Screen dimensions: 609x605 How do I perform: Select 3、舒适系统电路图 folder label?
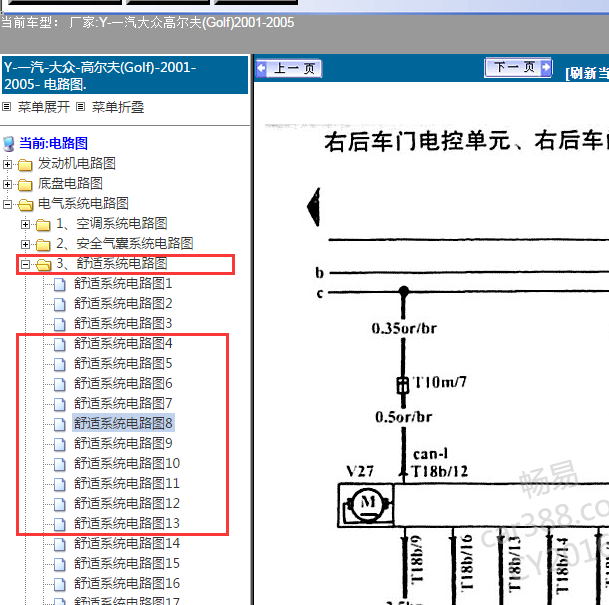pos(112,264)
